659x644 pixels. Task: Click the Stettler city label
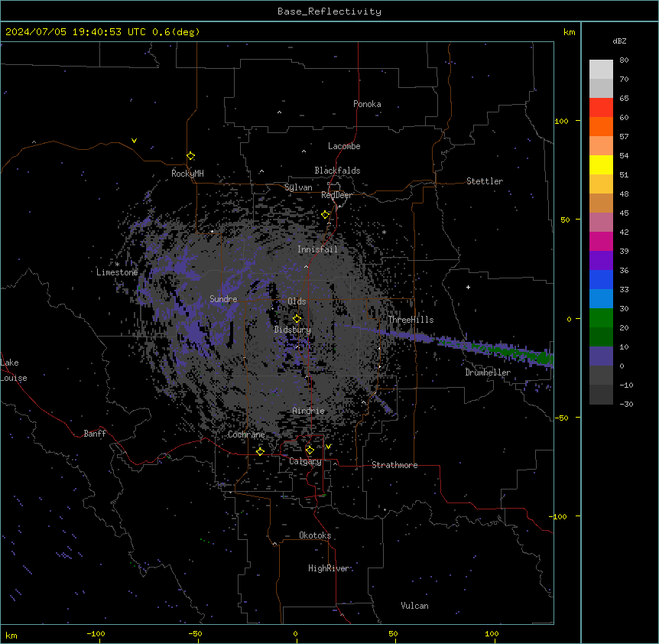click(485, 181)
